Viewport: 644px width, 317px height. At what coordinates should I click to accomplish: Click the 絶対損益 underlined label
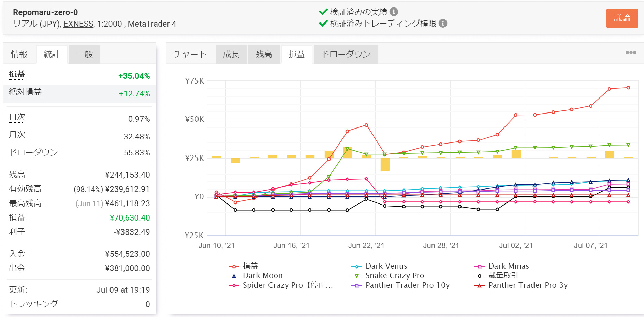(x=25, y=92)
